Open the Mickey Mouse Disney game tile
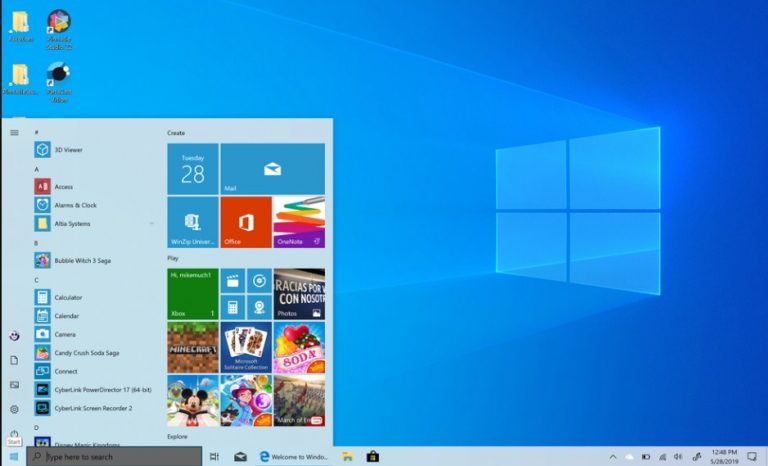The image size is (768, 466). pos(193,401)
